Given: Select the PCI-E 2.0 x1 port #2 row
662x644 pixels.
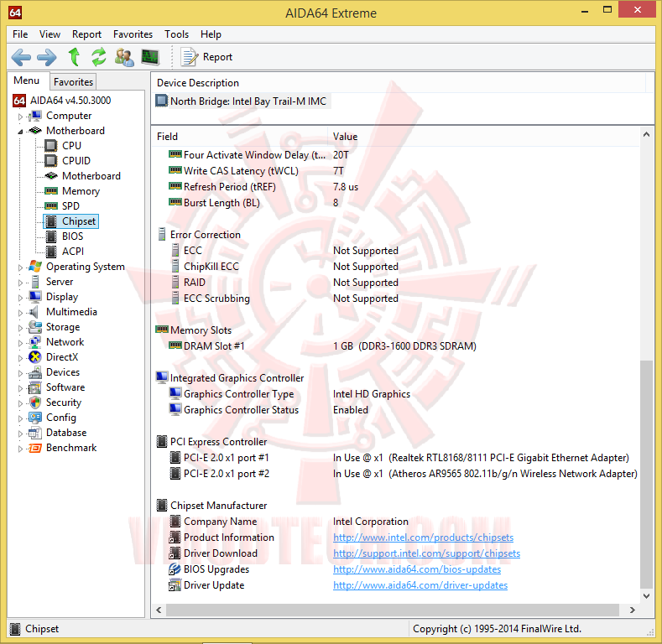Looking at the screenshot, I should click(404, 474).
